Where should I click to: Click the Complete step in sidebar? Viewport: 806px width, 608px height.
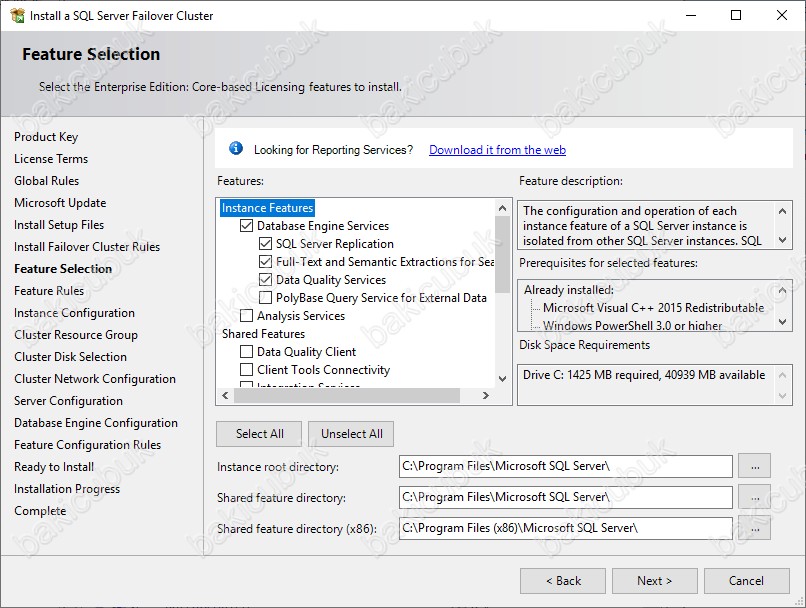click(x=40, y=511)
